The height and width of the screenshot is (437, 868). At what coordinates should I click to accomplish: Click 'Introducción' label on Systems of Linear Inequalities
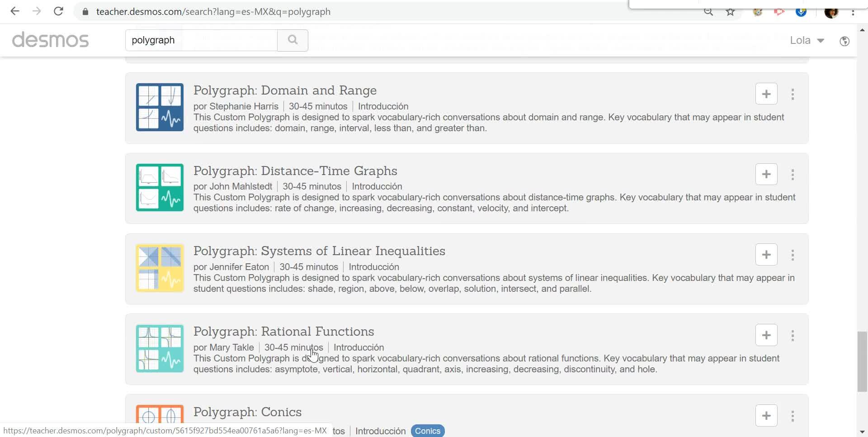coord(374,267)
